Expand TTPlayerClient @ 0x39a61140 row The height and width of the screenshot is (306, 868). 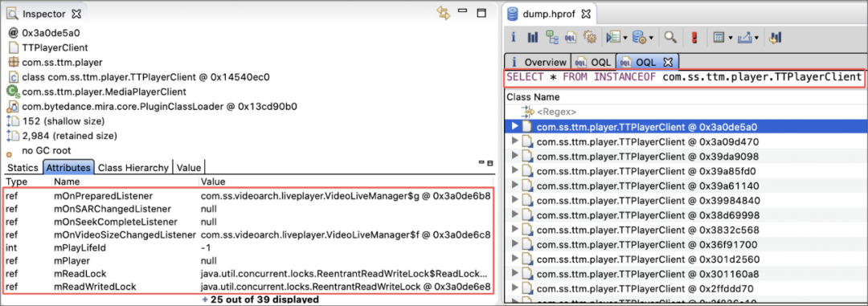[x=515, y=186]
